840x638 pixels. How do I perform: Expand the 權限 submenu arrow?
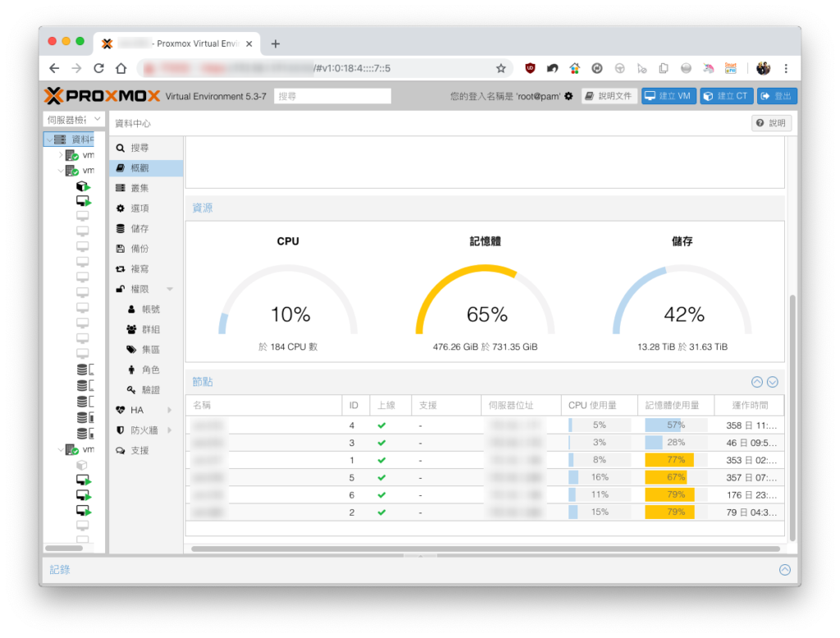point(170,289)
